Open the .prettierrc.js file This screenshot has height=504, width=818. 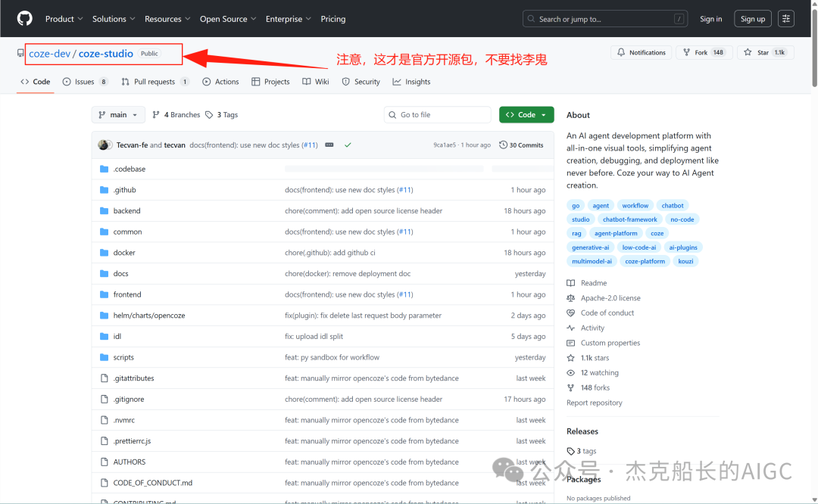[132, 441]
